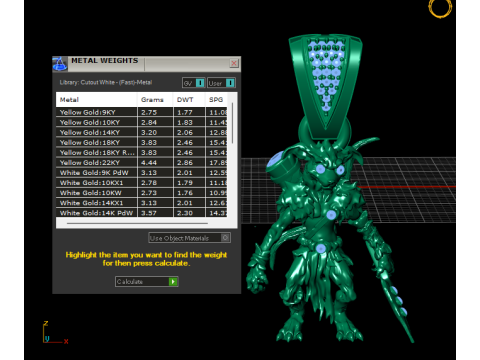Select the Yellow Gold:18KY row

click(x=142, y=142)
